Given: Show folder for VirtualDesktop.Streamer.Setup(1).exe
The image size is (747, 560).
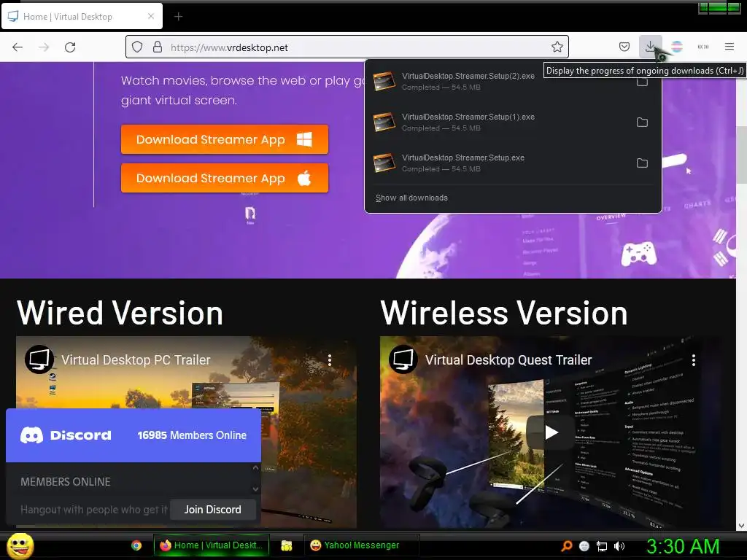Looking at the screenshot, I should click(642, 122).
